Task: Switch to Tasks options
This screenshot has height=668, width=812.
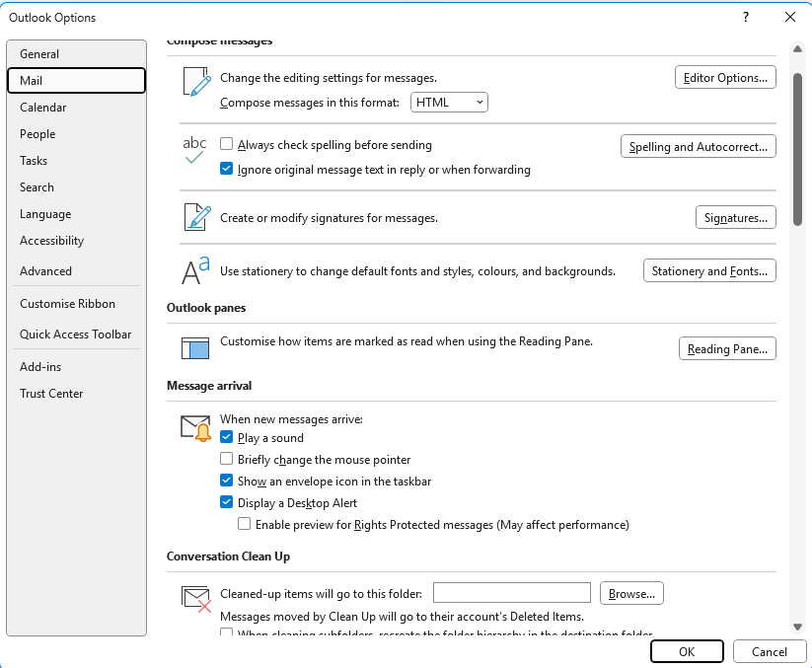Action: point(77,161)
